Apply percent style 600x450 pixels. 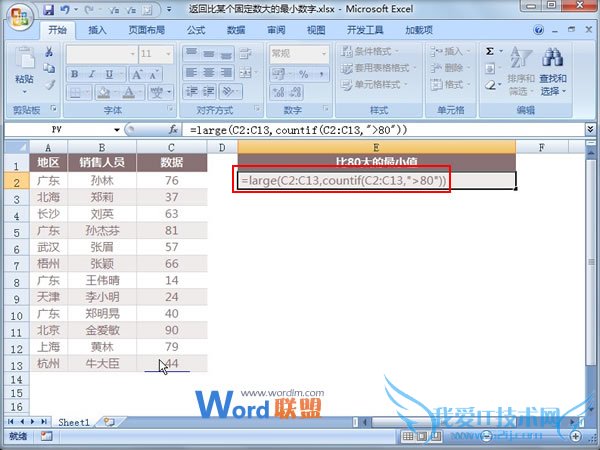tap(304, 73)
